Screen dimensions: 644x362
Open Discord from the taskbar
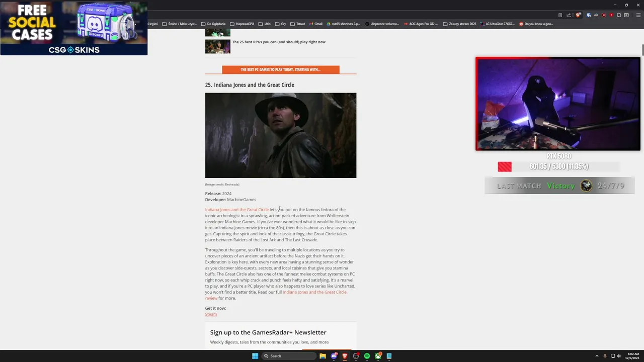(x=334, y=356)
